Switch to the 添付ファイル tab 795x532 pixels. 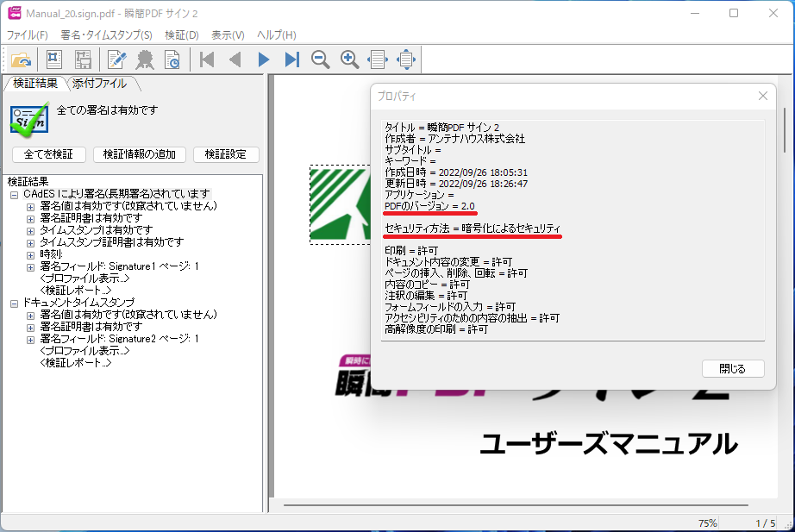100,84
